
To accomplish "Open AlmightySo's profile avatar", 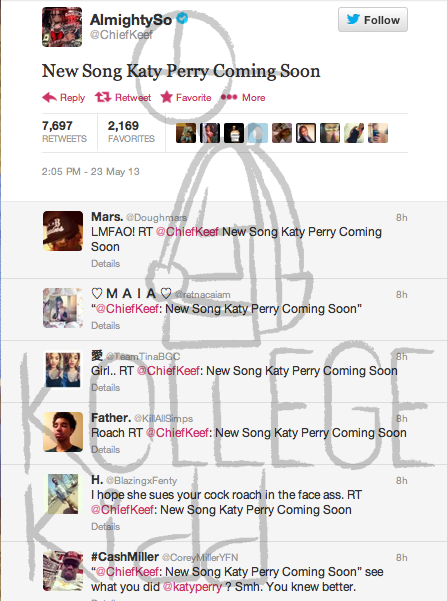I will [62, 27].
